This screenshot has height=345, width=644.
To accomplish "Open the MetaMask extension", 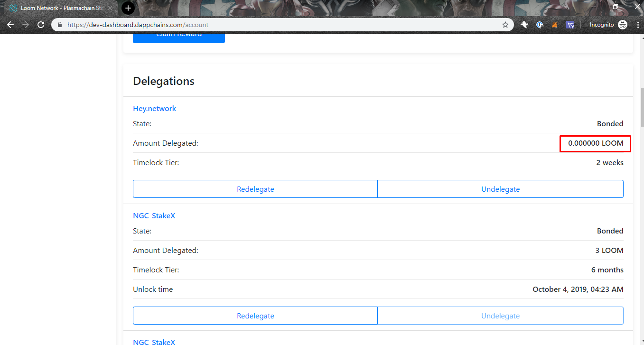I will (x=554, y=24).
